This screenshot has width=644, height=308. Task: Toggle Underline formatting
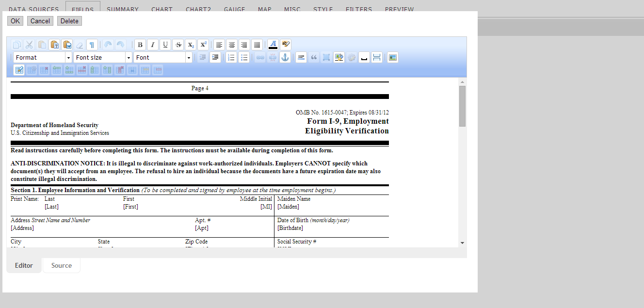pos(165,45)
